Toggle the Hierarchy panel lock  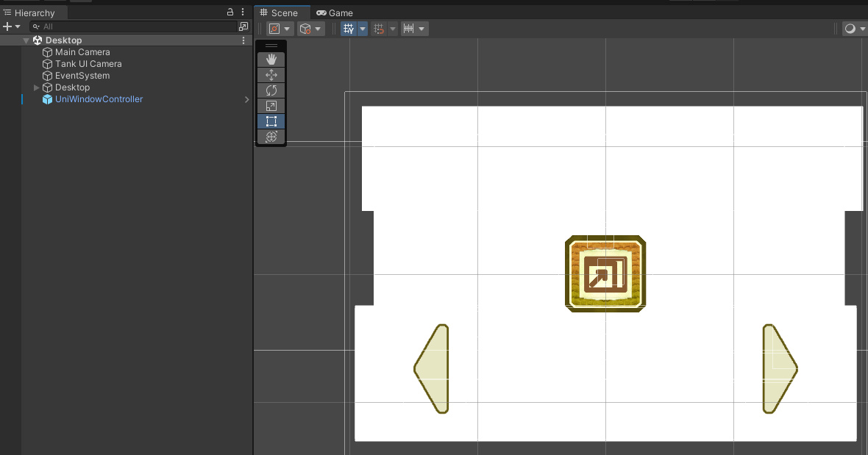coord(230,12)
